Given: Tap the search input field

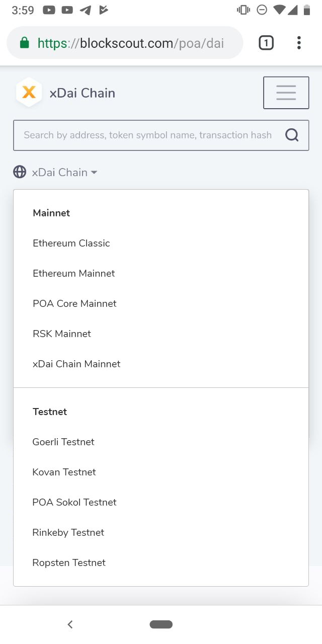Looking at the screenshot, I should coord(146,135).
